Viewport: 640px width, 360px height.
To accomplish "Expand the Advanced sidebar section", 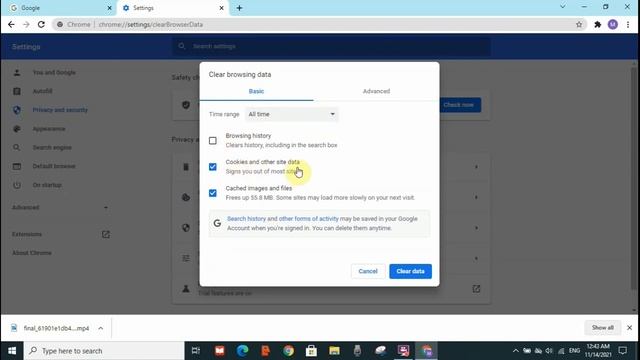I will click(x=60, y=208).
